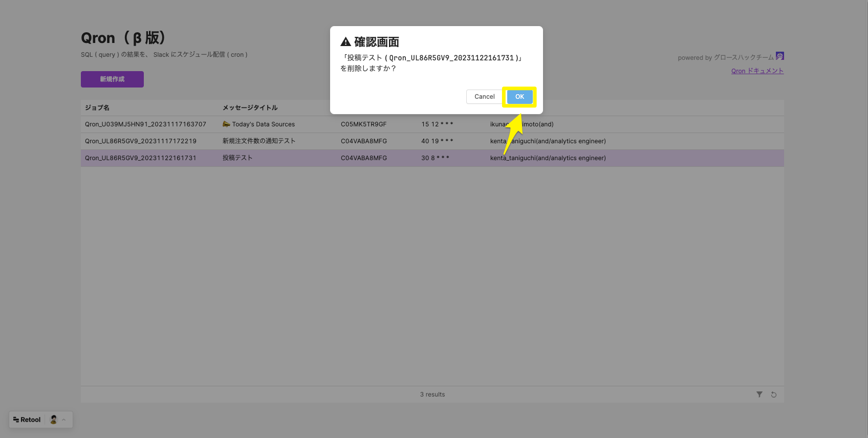Confirm deletion with the OK button
The image size is (868, 438).
[519, 97]
